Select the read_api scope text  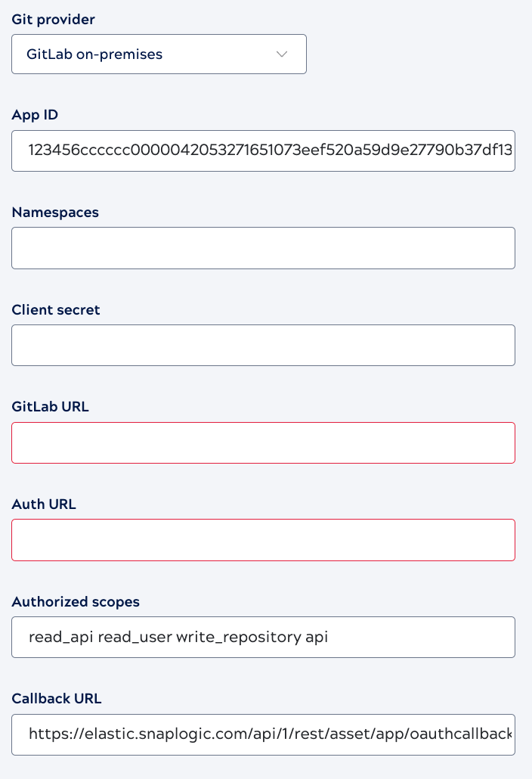pos(53,637)
